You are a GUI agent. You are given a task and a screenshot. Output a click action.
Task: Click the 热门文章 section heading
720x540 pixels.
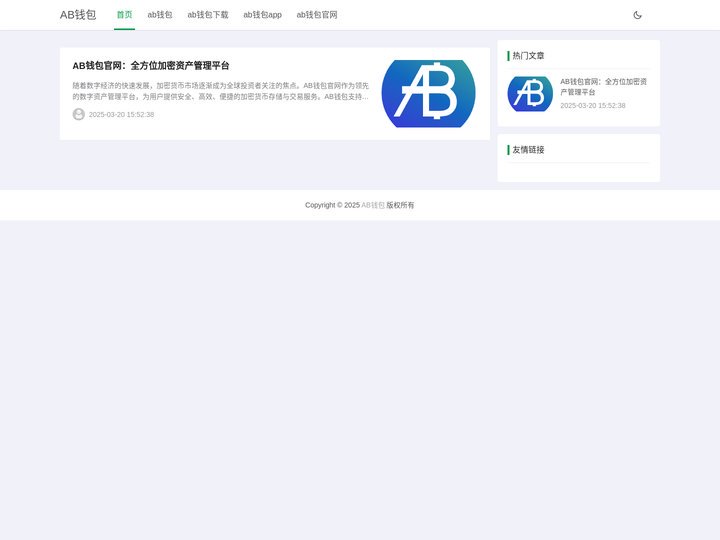528,56
